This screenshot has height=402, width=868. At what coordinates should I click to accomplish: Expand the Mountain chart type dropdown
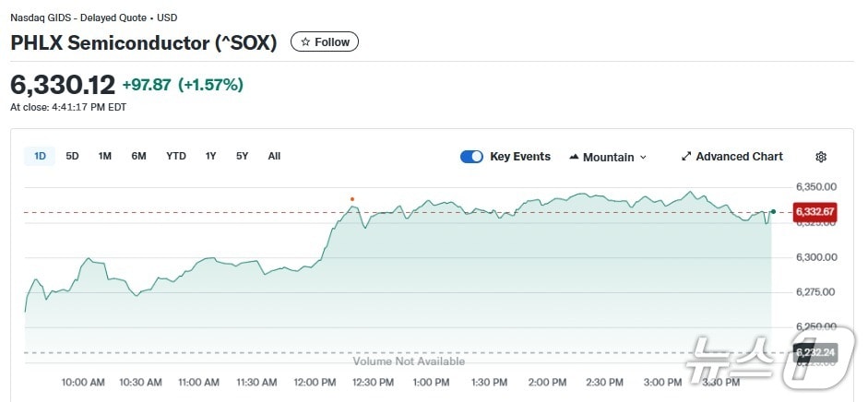pyautogui.click(x=643, y=158)
